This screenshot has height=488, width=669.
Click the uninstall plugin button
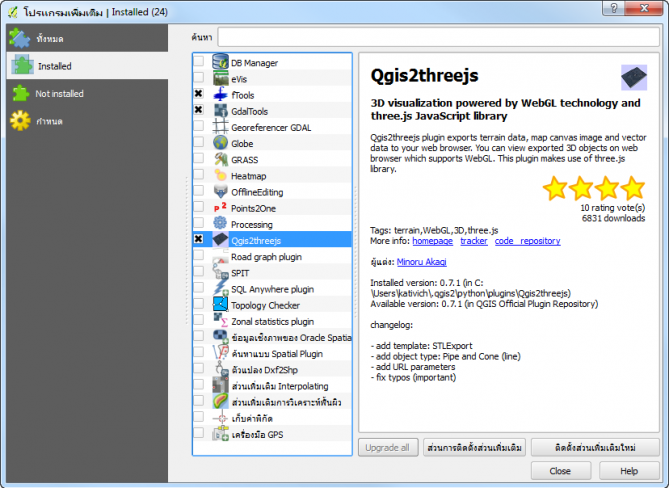coord(474,447)
